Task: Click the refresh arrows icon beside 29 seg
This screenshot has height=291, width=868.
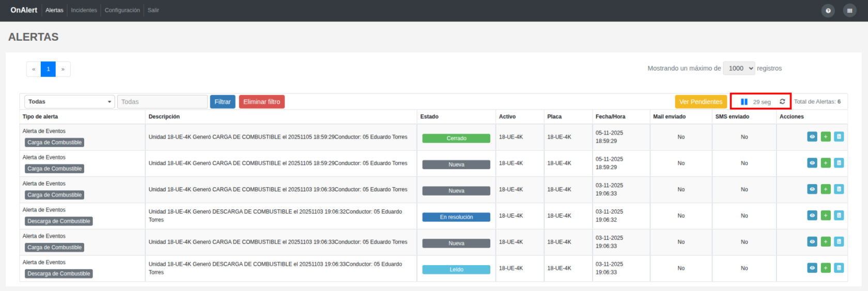Action: click(782, 102)
